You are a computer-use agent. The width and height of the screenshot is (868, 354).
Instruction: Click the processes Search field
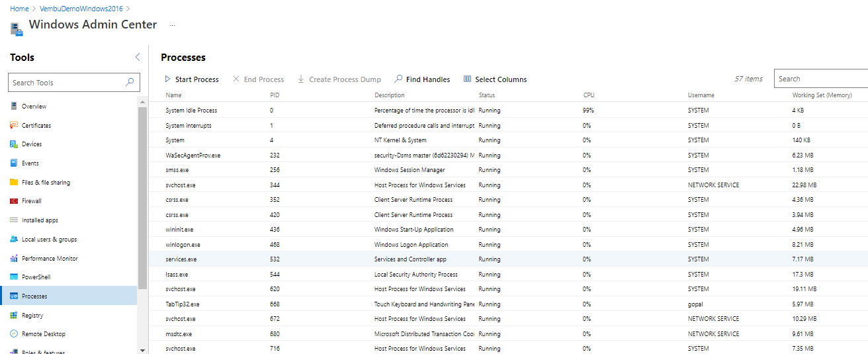tap(821, 79)
